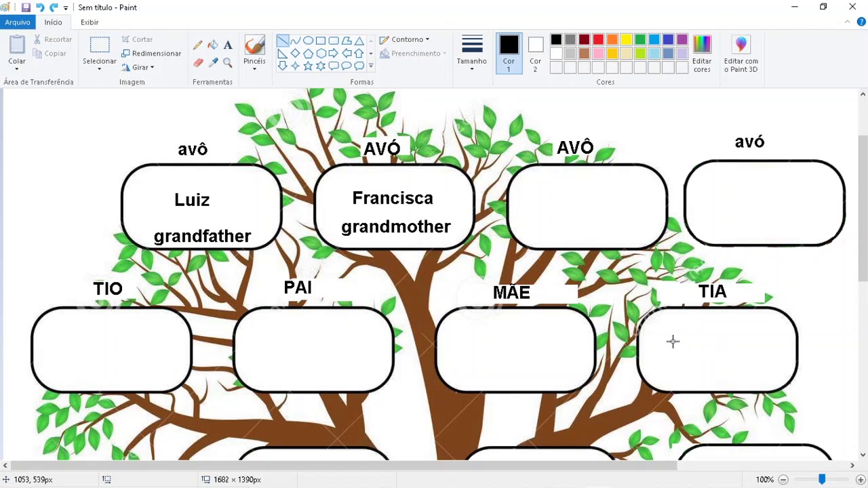868x488 pixels.
Task: Adjust the zoom slider handle
Action: (x=822, y=479)
